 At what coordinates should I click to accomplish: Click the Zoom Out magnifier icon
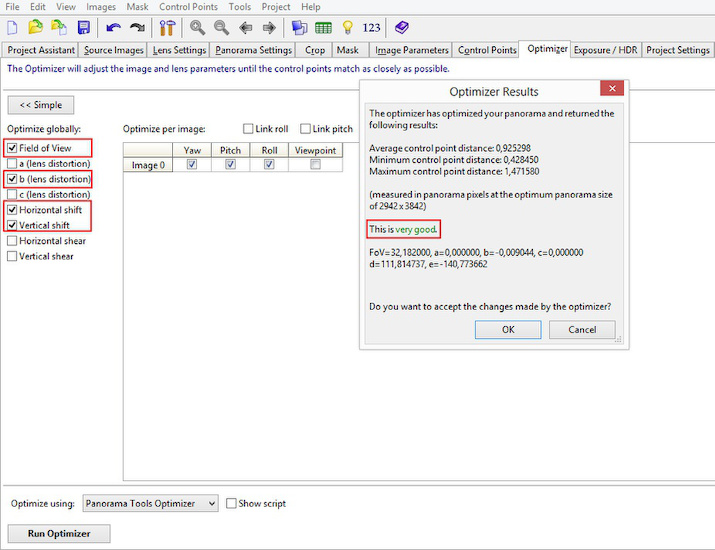(x=221, y=28)
